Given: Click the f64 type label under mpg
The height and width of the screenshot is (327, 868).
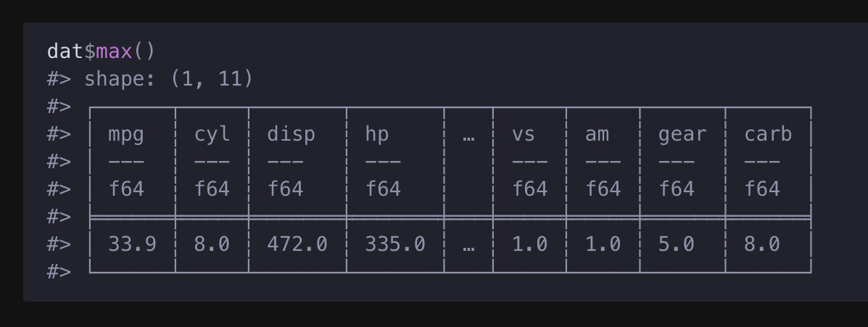Looking at the screenshot, I should coord(126,189).
